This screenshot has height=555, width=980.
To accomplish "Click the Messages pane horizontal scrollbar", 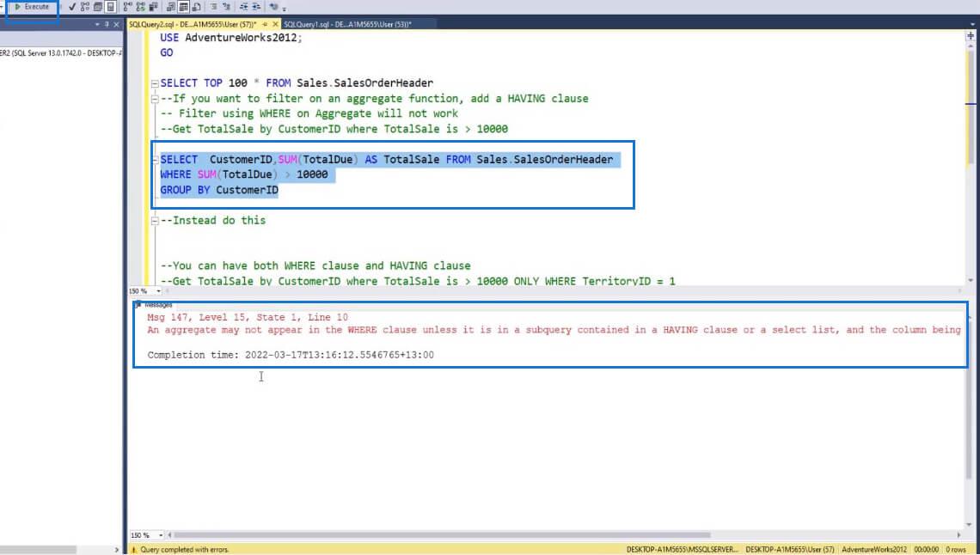I will 443,535.
